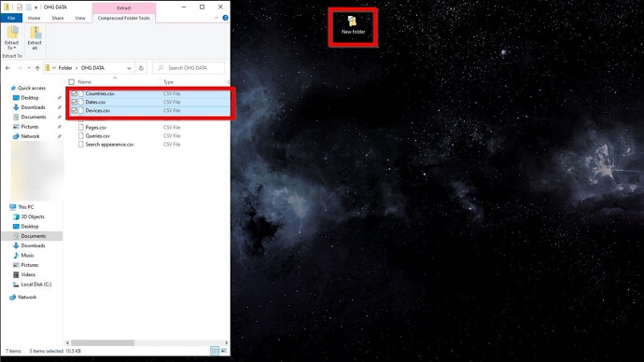Open the address bar history dropdown
Viewport: 644px width, 362px height.
coord(129,68)
